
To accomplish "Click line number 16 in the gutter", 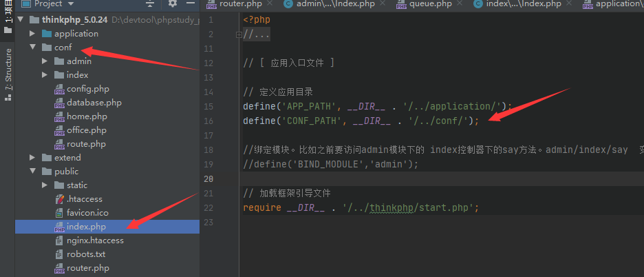I will tap(208, 121).
